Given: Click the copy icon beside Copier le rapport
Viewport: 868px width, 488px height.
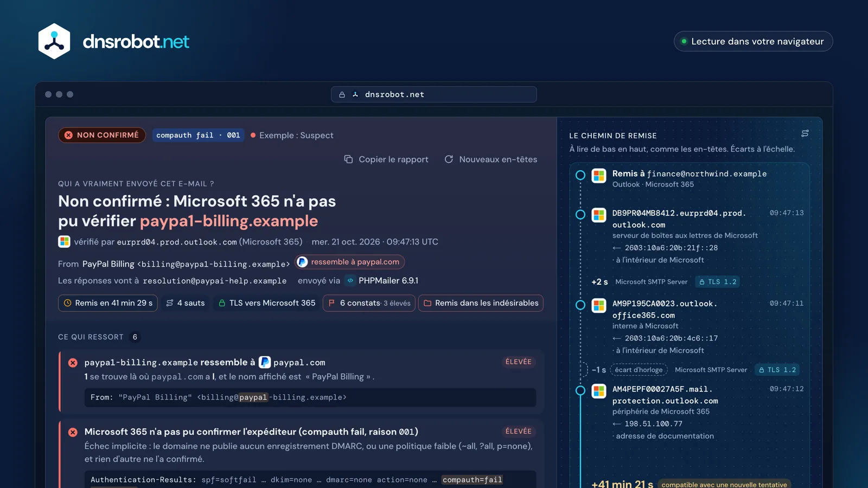Looking at the screenshot, I should [348, 159].
